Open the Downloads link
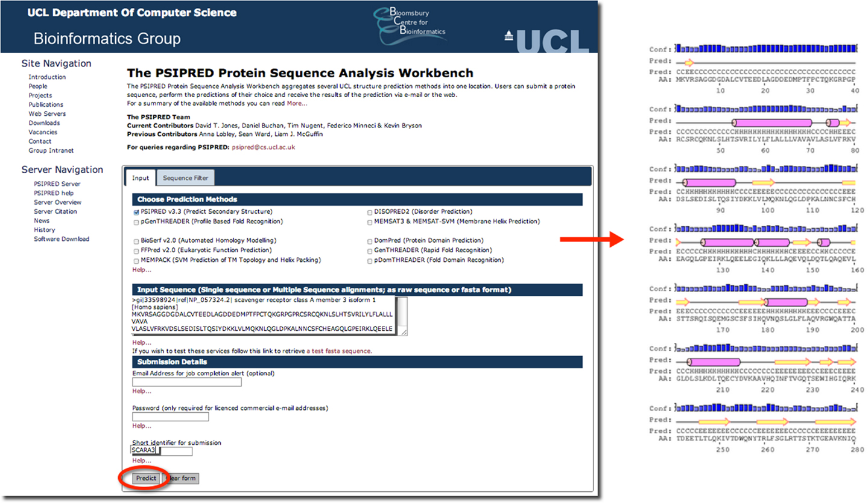This screenshot has width=868, height=504. point(44,123)
